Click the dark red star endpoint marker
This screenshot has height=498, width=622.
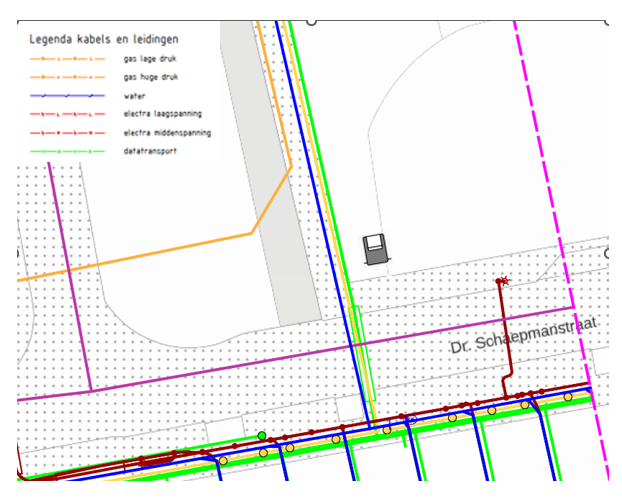tap(504, 282)
